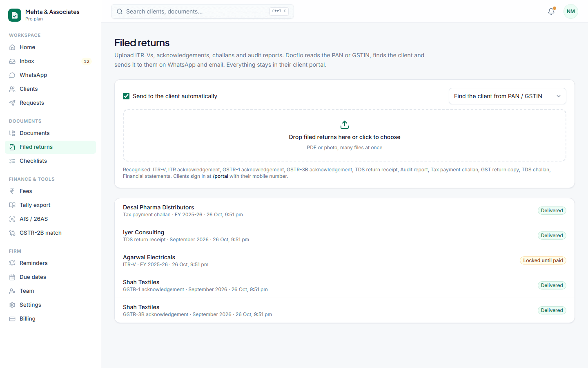588x368 pixels.
Task: Click the WhatsApp chat bubble icon
Action: 12,75
